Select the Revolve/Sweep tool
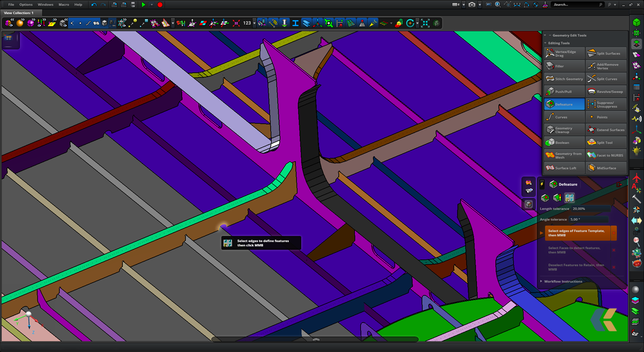This screenshot has width=644, height=352. pyautogui.click(x=606, y=91)
